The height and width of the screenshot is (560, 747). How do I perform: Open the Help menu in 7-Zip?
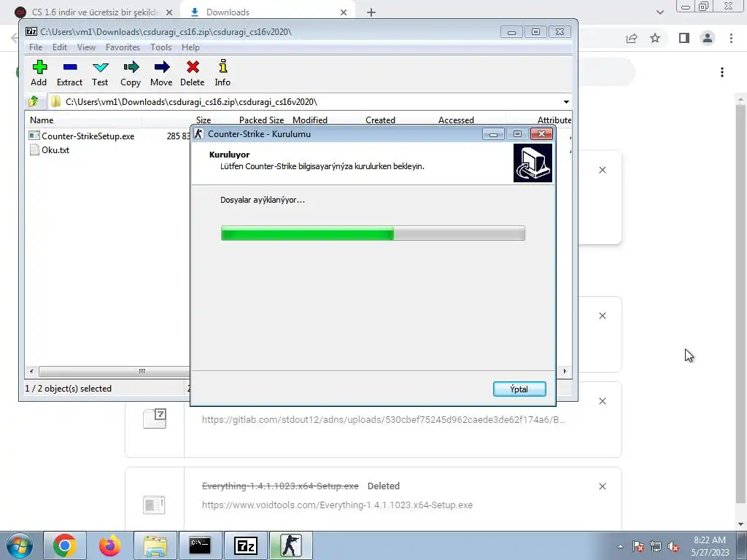coord(190,47)
